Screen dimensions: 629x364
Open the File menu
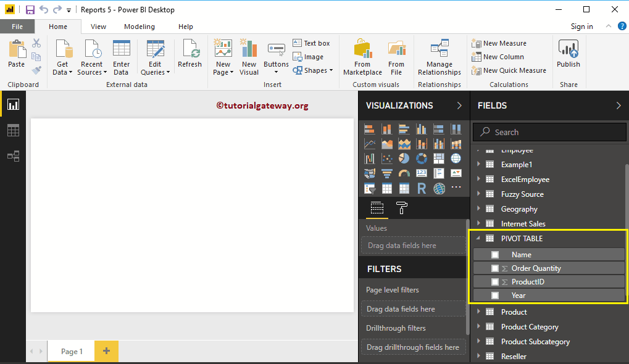[x=17, y=27]
